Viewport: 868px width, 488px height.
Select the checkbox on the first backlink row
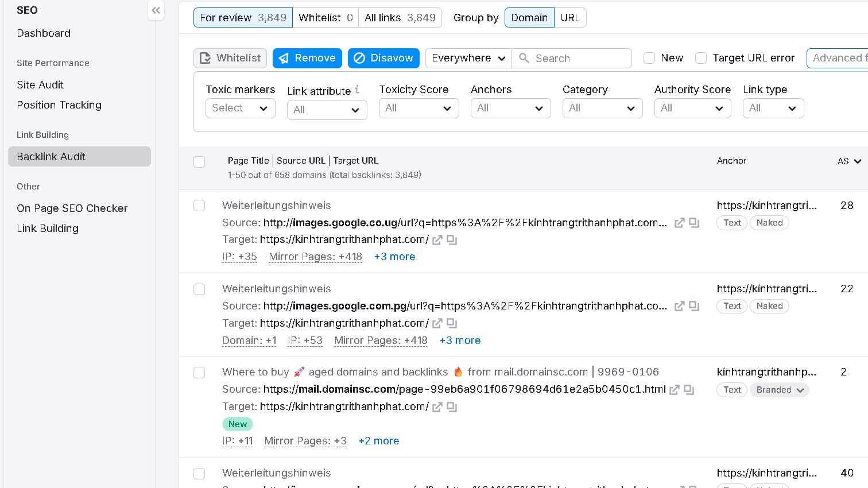tap(199, 206)
